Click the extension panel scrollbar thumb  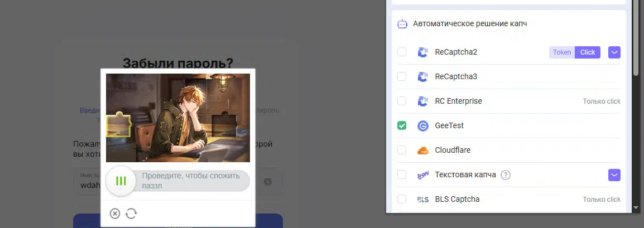coord(636,38)
